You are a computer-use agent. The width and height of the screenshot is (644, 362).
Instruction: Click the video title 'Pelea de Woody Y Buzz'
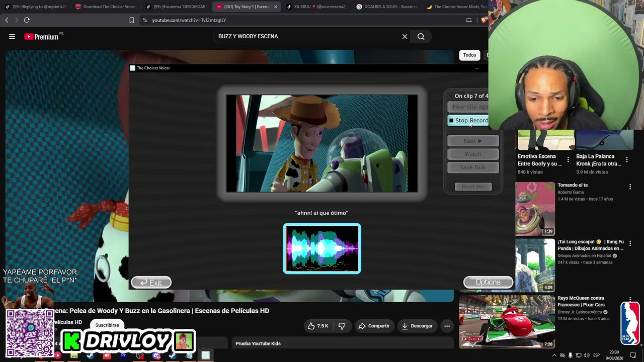point(162,311)
